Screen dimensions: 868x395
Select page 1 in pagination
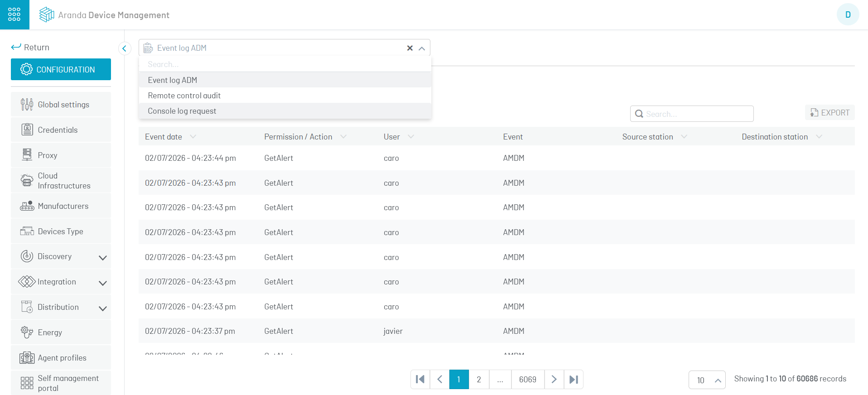click(x=459, y=380)
